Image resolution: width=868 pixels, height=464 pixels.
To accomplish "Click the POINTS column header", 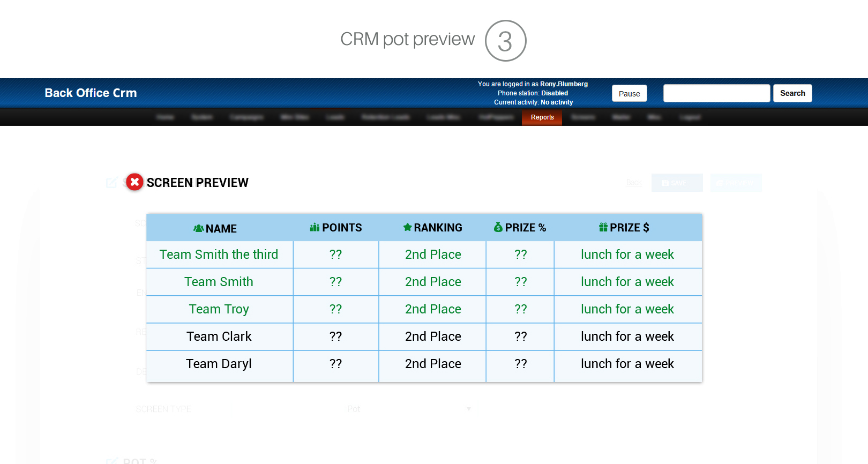I will [336, 228].
